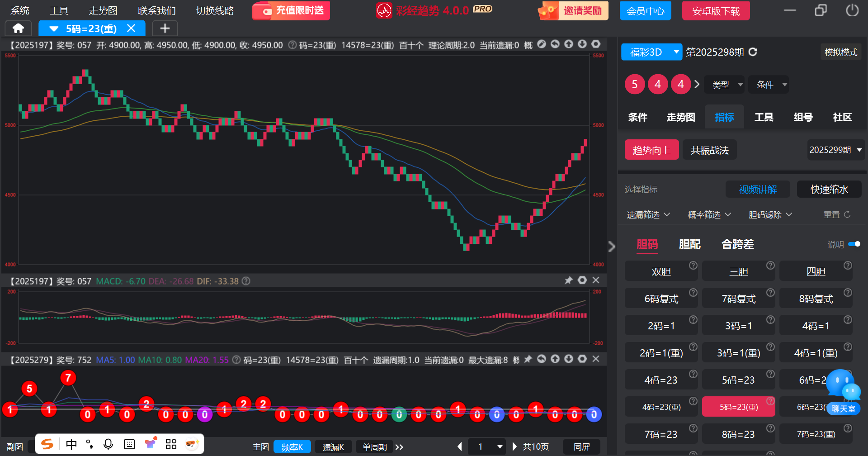868x456 pixels.
Task: Select the 频率K main chart mode
Action: pyautogui.click(x=292, y=447)
